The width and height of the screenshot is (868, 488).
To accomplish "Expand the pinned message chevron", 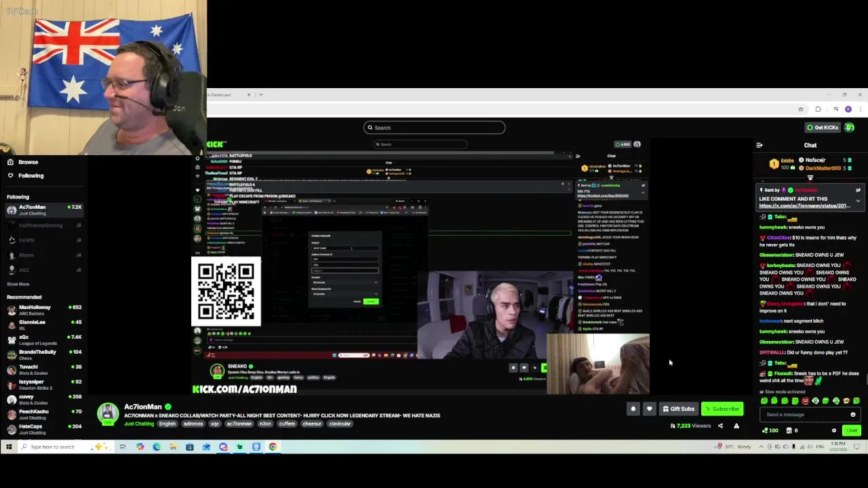I will [858, 201].
